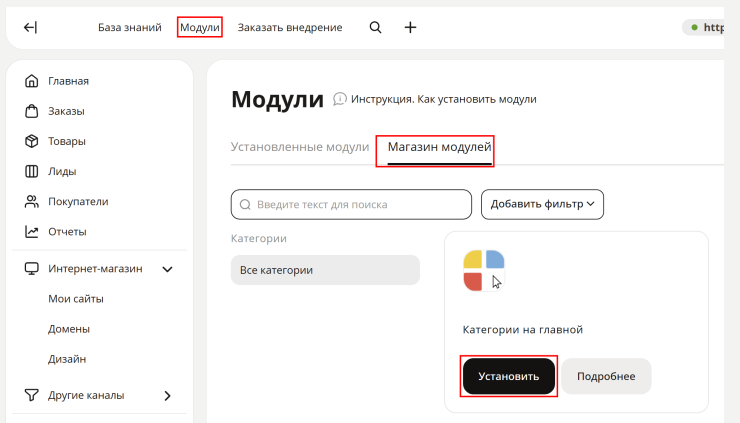Screen dimensions: 740x423
Task: Open Инструкция. Как установить модули link
Action: pyautogui.click(x=444, y=99)
